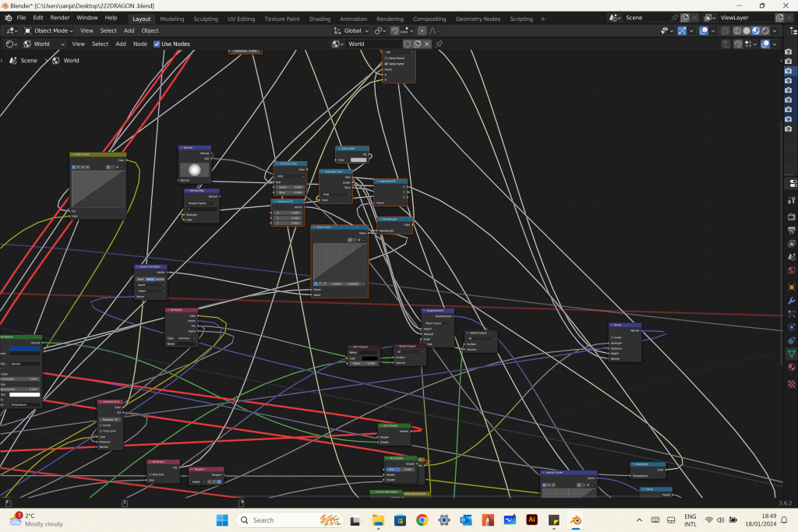Select solid viewport shading

pos(747,31)
